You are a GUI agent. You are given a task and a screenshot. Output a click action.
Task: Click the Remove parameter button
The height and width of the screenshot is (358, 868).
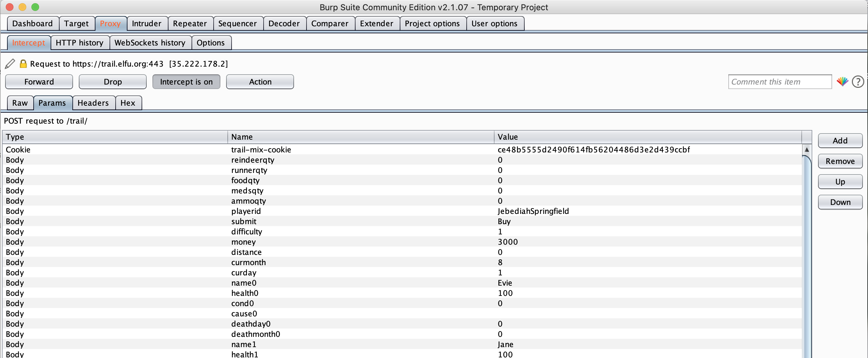pyautogui.click(x=840, y=161)
